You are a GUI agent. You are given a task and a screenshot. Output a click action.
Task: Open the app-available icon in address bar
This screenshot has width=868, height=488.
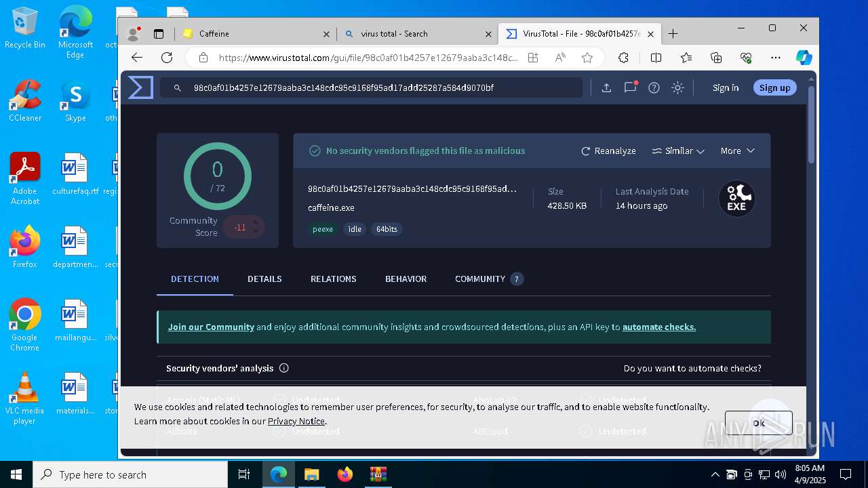533,58
